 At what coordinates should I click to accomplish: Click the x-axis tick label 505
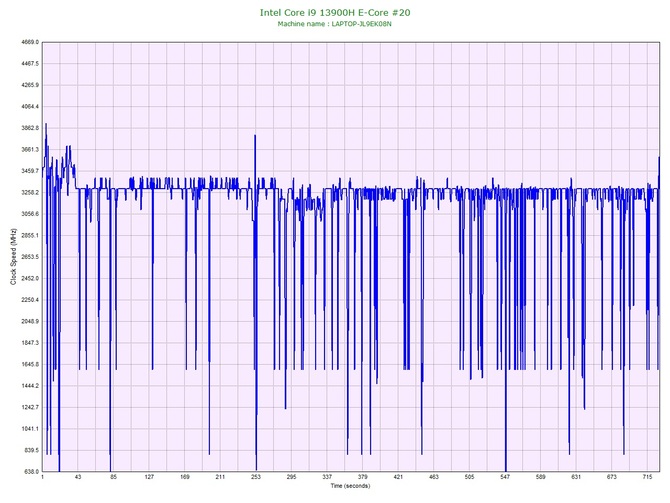(469, 477)
